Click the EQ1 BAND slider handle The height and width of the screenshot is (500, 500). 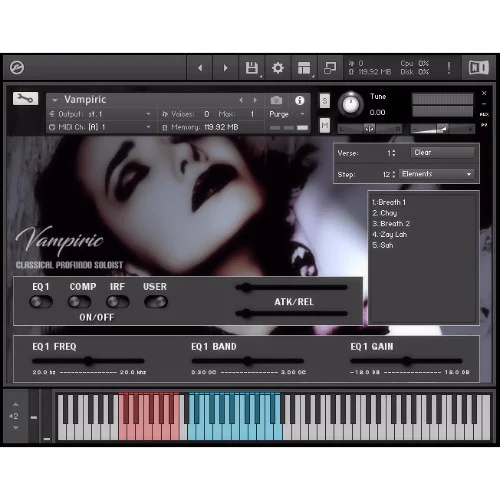[x=247, y=361]
